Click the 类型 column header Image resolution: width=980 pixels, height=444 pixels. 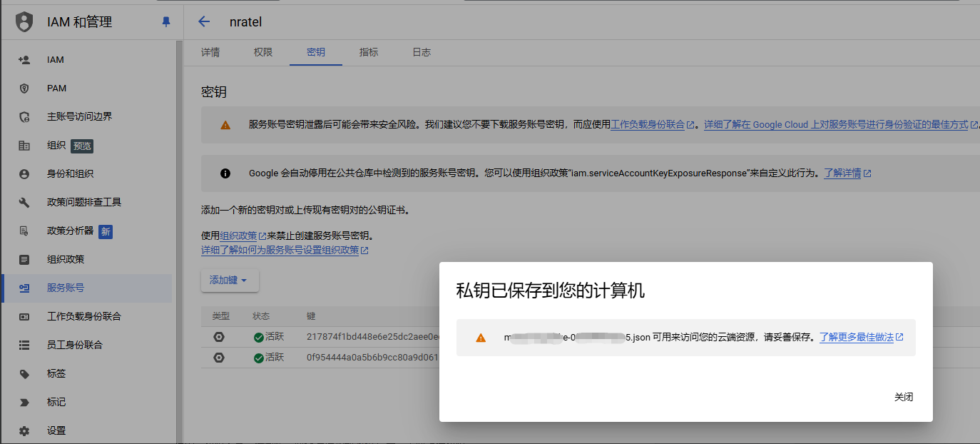pyautogui.click(x=220, y=316)
